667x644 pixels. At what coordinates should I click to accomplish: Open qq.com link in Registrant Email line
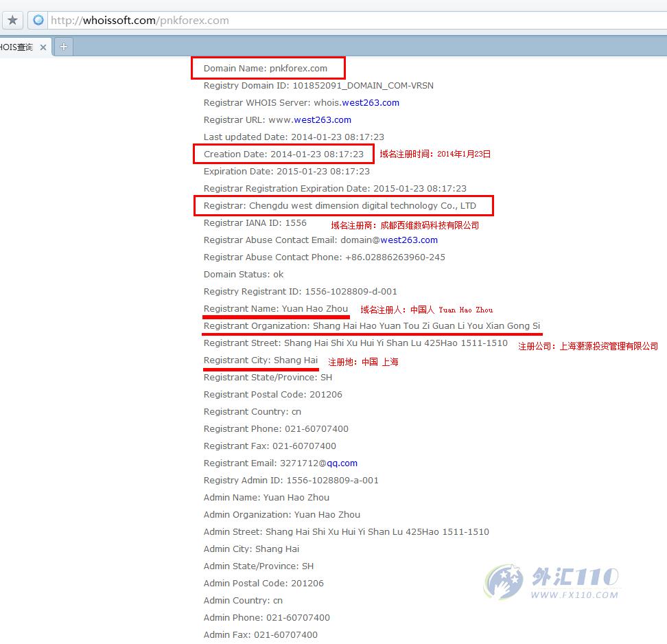(x=342, y=463)
